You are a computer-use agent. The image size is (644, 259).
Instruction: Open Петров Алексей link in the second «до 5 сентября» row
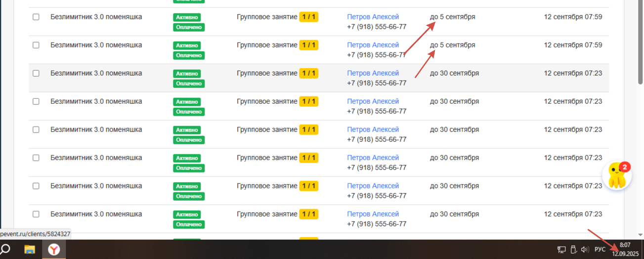click(x=373, y=45)
